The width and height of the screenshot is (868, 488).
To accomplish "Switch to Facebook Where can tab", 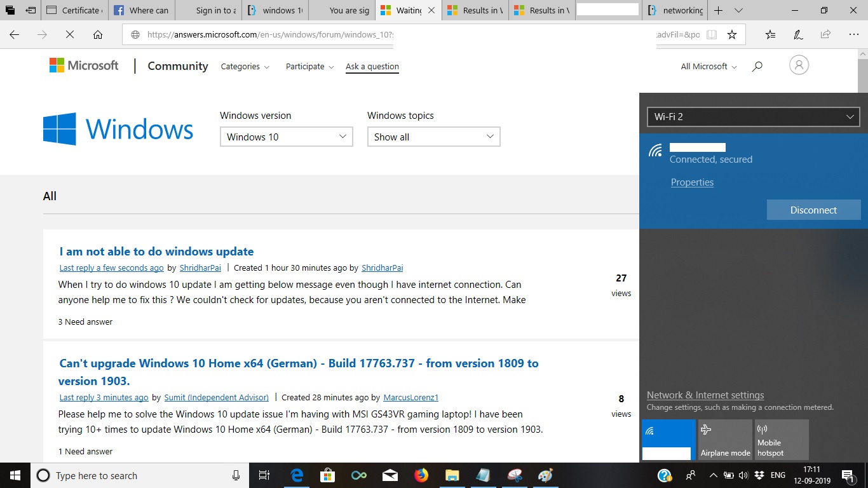I will [141, 11].
